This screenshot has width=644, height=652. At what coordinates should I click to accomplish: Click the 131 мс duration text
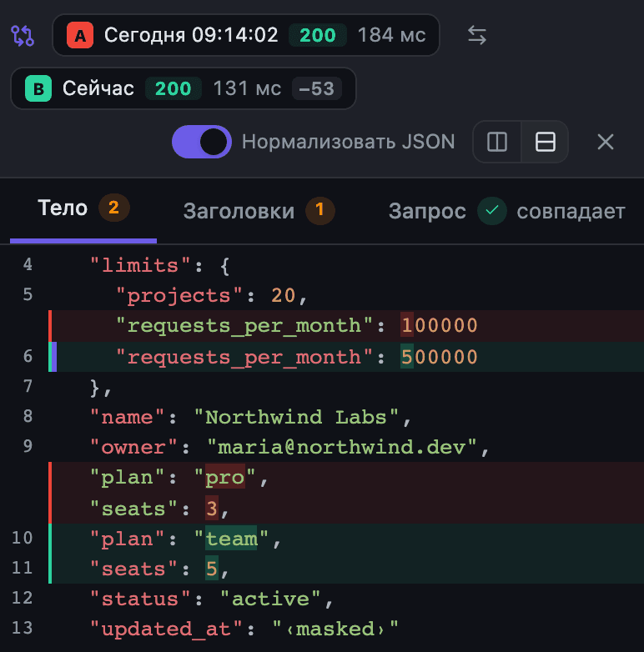pos(247,88)
